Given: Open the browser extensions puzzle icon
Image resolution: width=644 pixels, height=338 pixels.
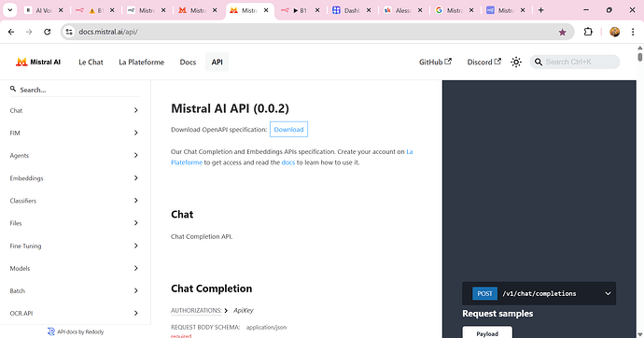Looking at the screenshot, I should [x=588, y=32].
